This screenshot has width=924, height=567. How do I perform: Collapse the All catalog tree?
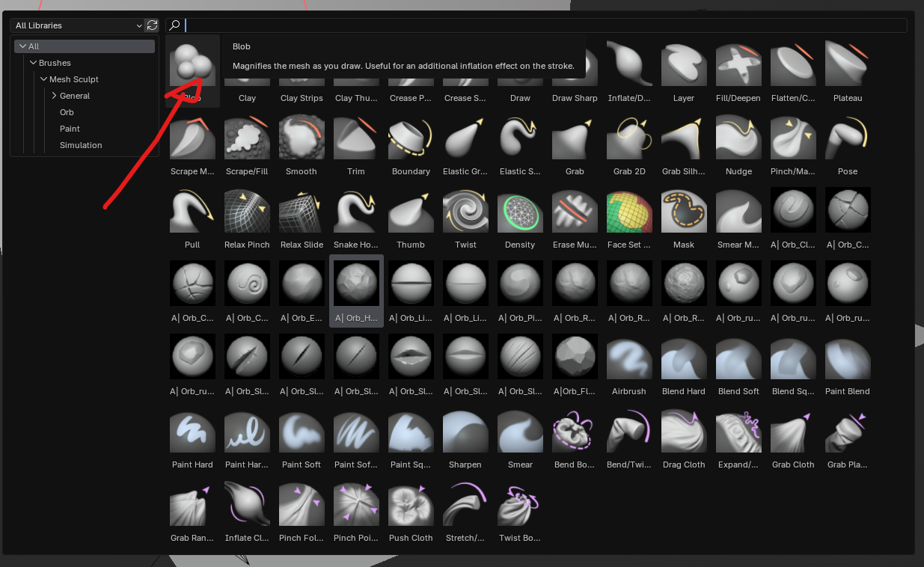[23, 46]
